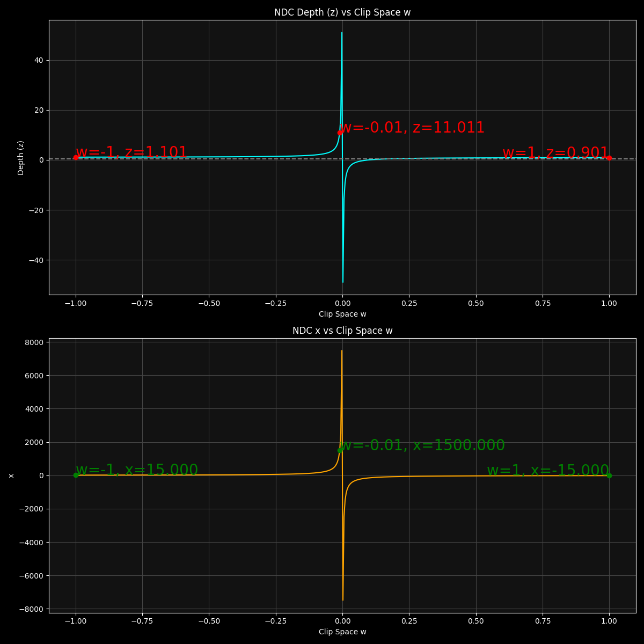This screenshot has width=644, height=644.
Task: Click the red annotation "w=1, z=0.901"
Action: (555, 153)
